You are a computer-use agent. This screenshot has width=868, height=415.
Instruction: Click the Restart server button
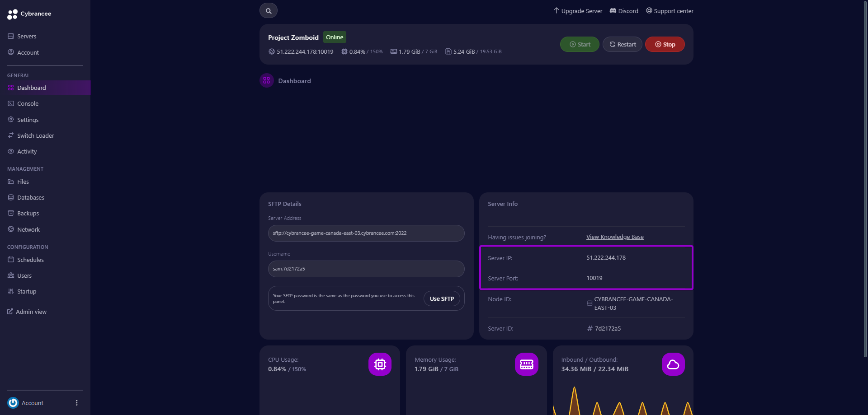click(x=622, y=44)
